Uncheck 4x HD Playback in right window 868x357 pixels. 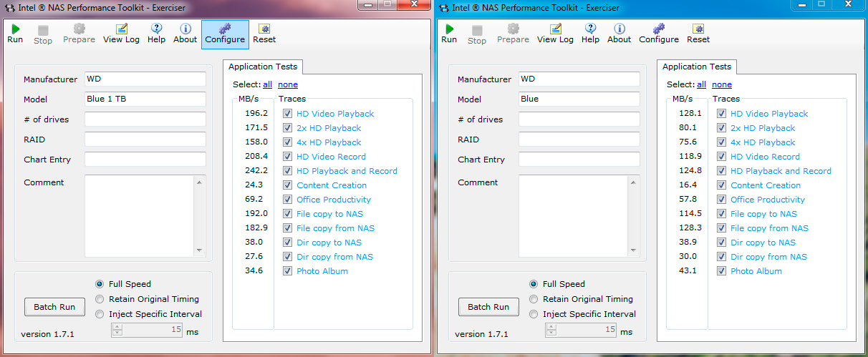tap(721, 142)
